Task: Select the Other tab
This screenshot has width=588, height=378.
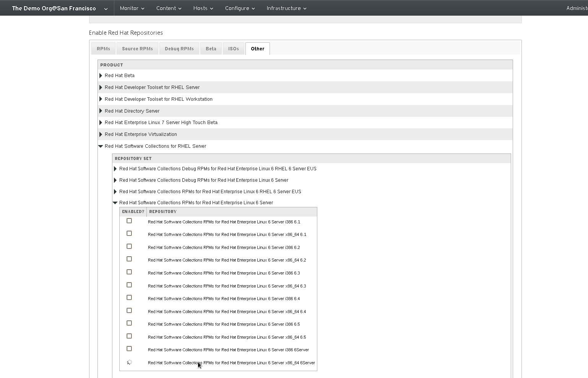Action: pyautogui.click(x=257, y=48)
